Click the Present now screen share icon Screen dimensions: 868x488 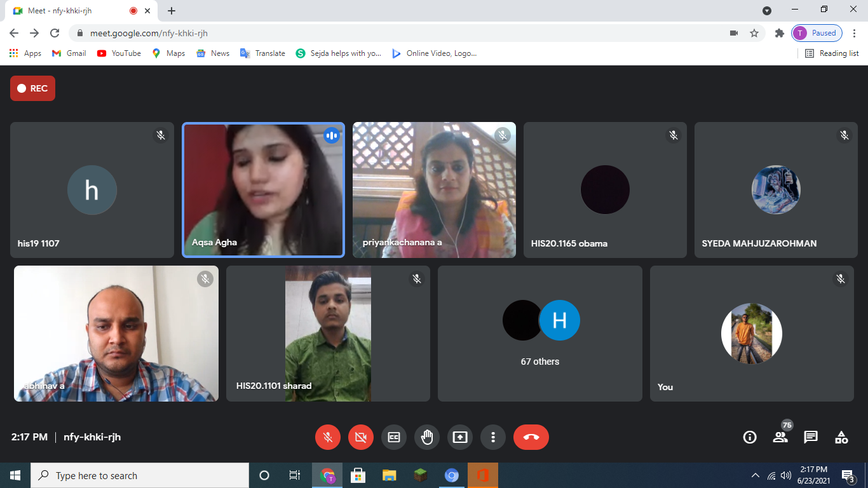pyautogui.click(x=460, y=437)
